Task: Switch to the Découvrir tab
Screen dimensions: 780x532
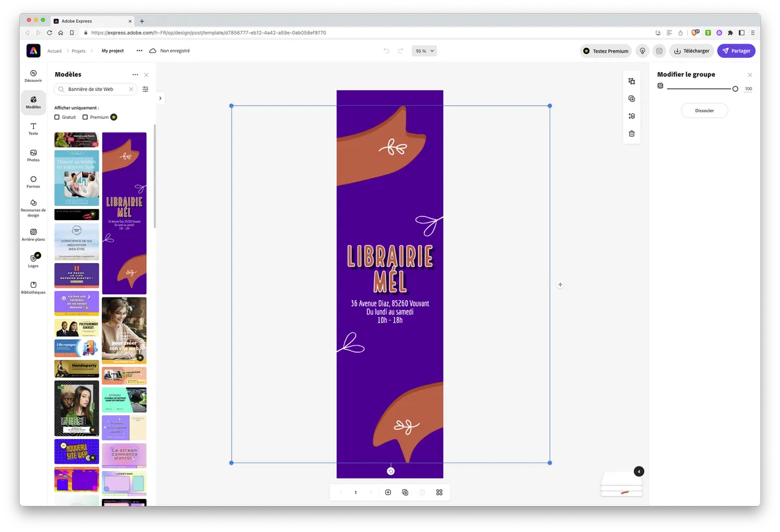Action: click(33, 76)
